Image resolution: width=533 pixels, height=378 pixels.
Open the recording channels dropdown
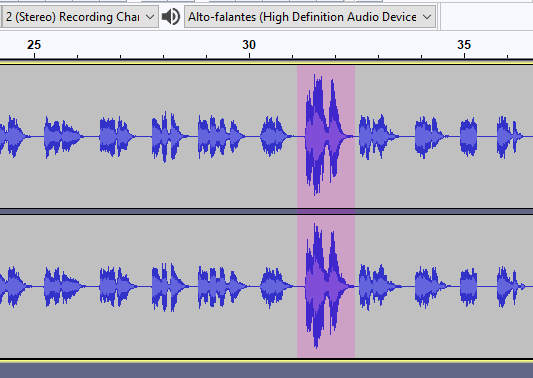pyautogui.click(x=80, y=17)
